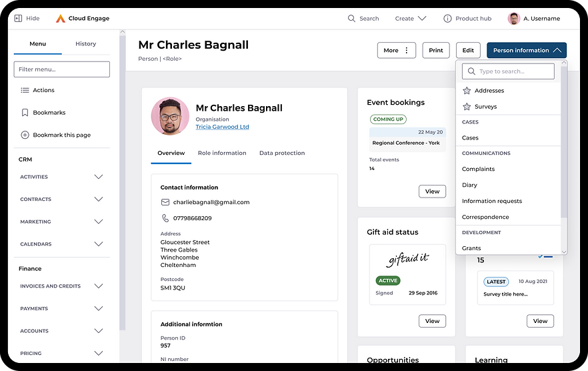
Task: Open the Data protection tab
Action: click(282, 153)
